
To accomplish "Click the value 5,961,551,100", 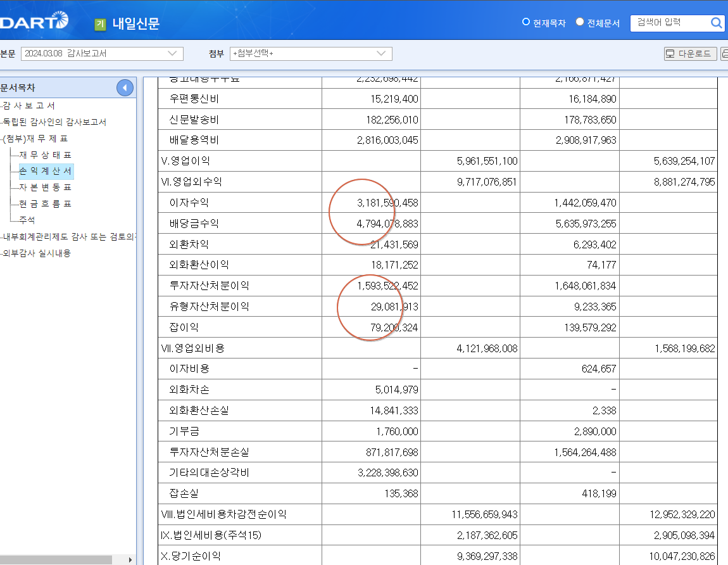I will tap(487, 162).
